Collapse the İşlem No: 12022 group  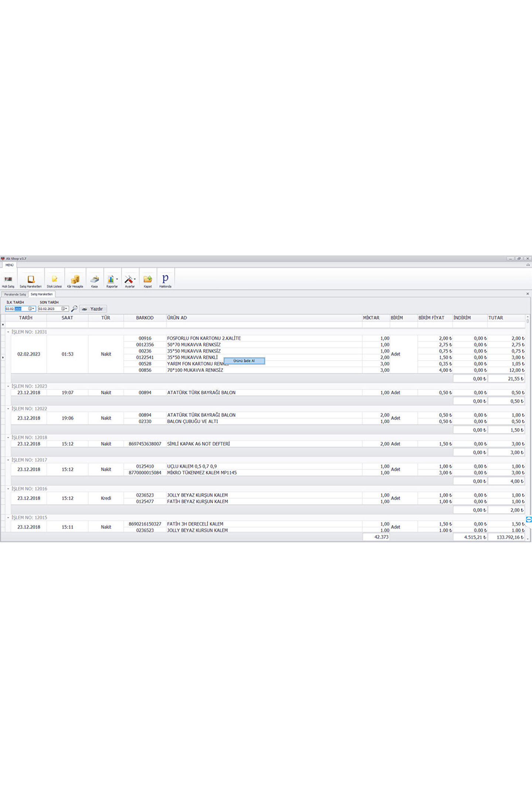[8, 409]
